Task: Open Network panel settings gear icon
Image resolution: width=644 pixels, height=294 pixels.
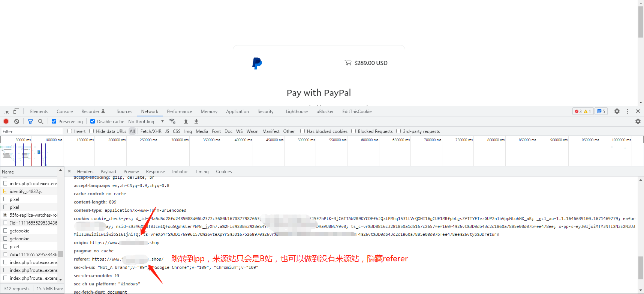Action: pyautogui.click(x=638, y=121)
